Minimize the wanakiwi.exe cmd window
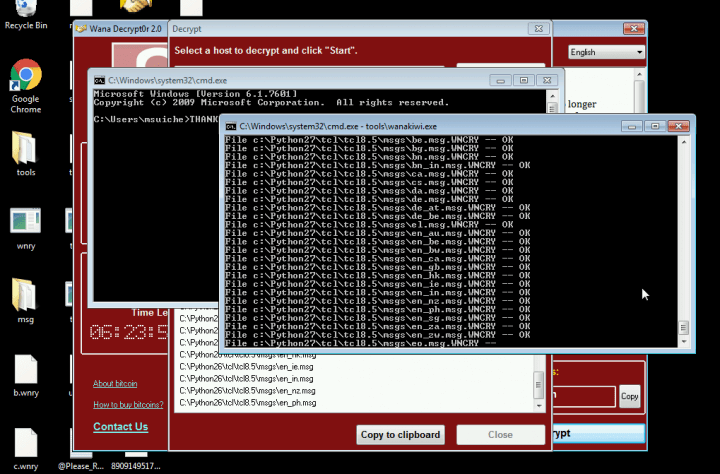Viewport: 720px width, 474px height. [632, 126]
